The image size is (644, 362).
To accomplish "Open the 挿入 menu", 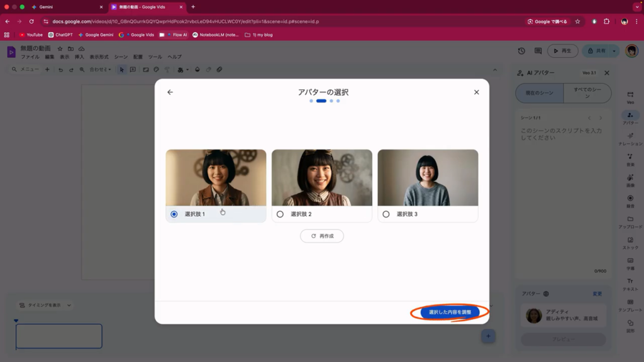I will [x=79, y=57].
